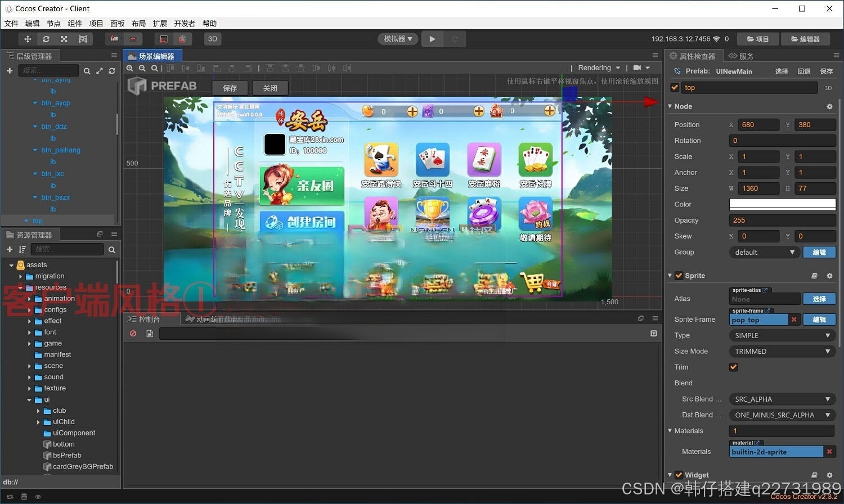The width and height of the screenshot is (844, 504).
Task: Open the Sprite component help book icon
Action: coord(814,276)
